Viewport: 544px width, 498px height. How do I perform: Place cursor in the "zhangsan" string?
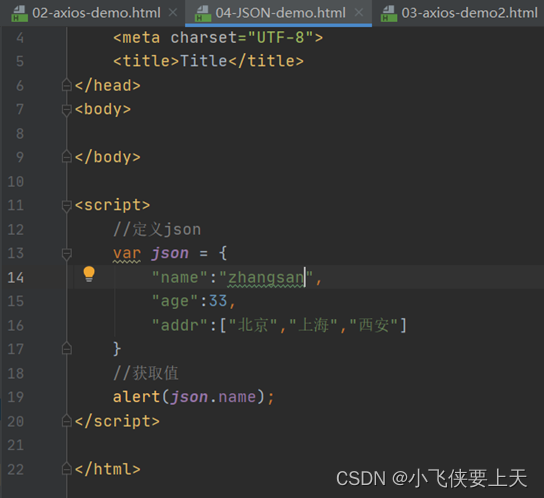tap(266, 278)
